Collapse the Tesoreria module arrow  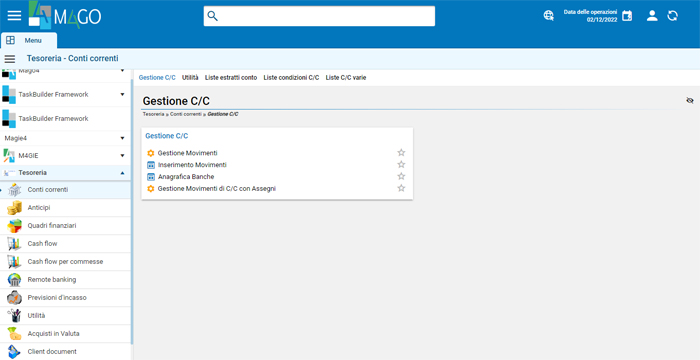coord(122,173)
